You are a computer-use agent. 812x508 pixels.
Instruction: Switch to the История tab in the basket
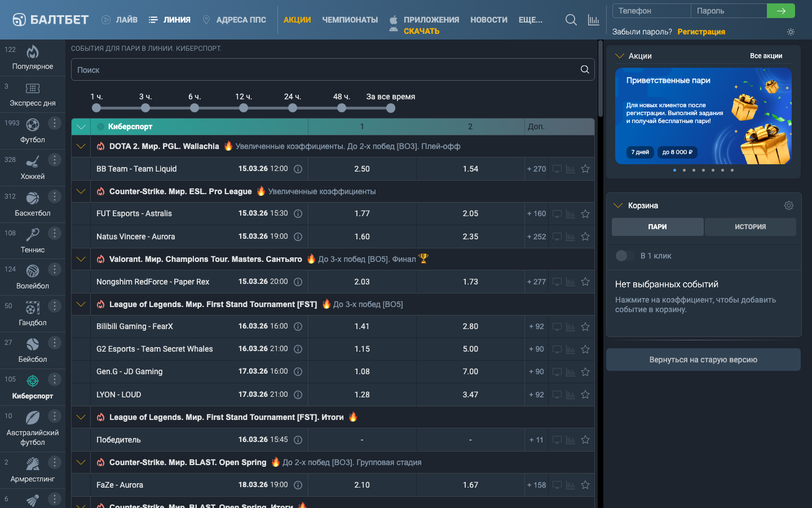pos(749,227)
